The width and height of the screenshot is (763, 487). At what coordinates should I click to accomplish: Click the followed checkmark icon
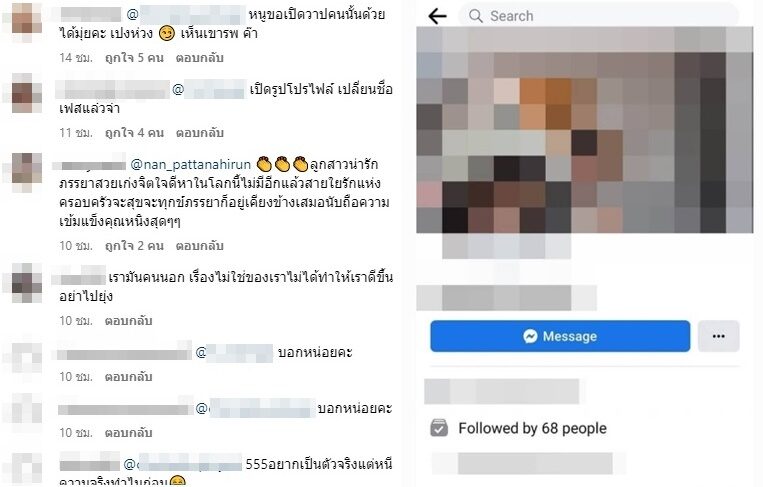439,428
